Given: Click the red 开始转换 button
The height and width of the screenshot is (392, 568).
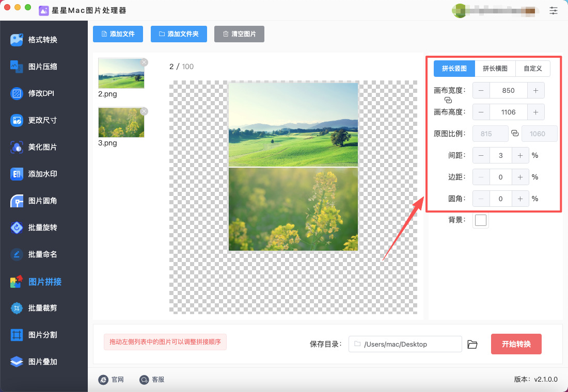Looking at the screenshot, I should click(x=516, y=344).
